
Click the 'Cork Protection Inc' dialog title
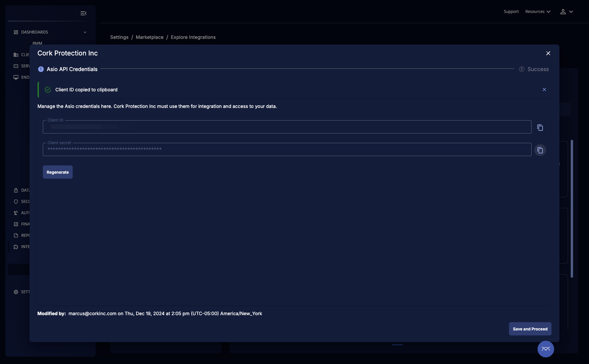point(68,53)
